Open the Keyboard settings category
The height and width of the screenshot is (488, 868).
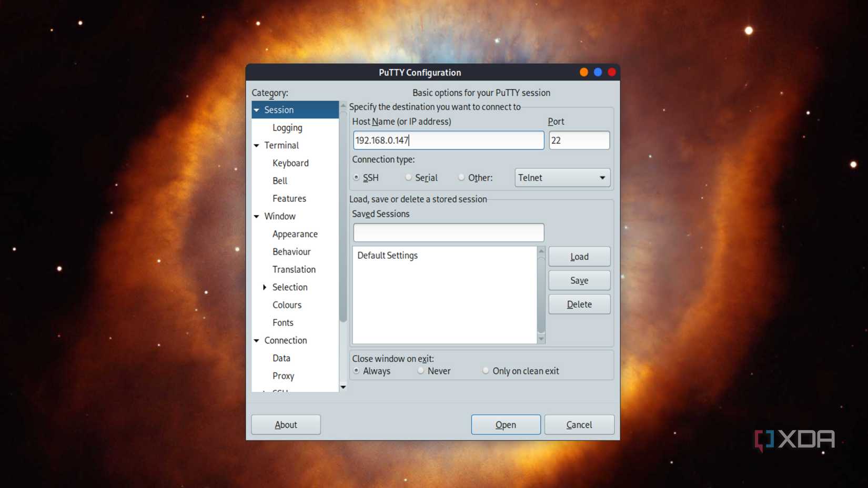290,163
